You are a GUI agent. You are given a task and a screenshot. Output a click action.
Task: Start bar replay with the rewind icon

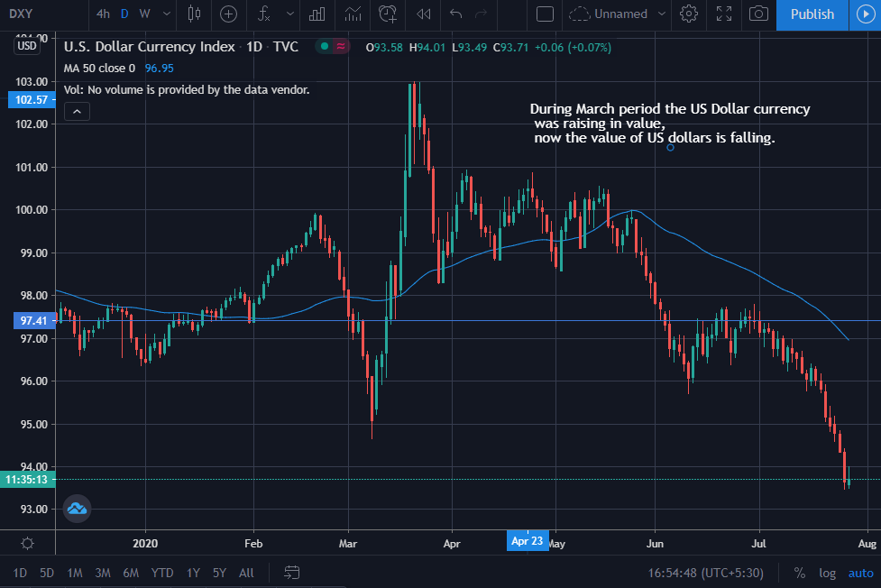click(423, 14)
